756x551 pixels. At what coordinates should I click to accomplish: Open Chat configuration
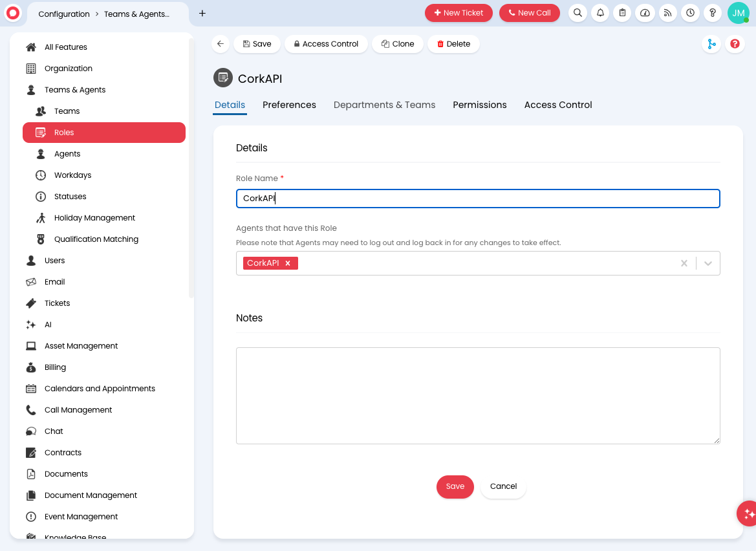tap(104, 431)
